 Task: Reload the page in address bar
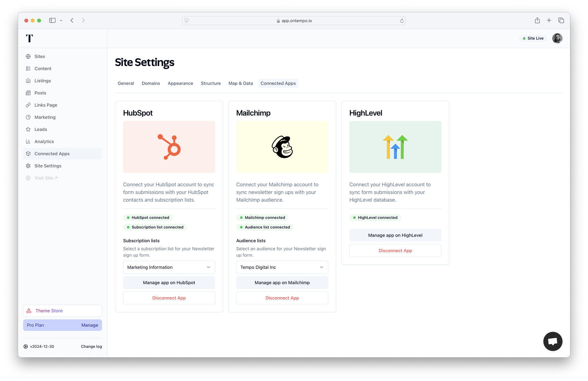click(x=402, y=21)
